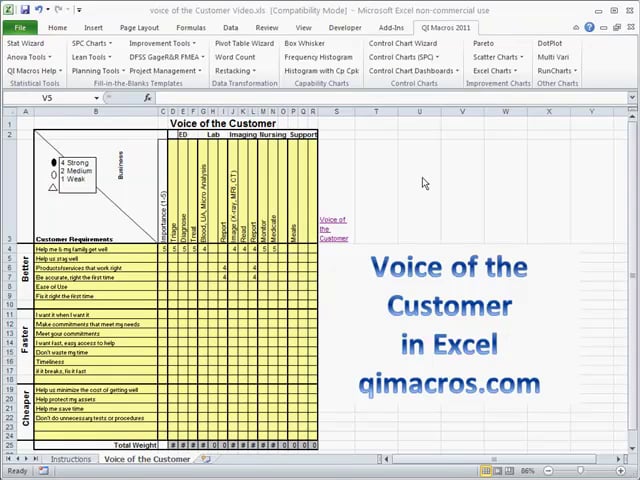Expand the DFSS GageR&R FMEA dropdown

point(167,57)
